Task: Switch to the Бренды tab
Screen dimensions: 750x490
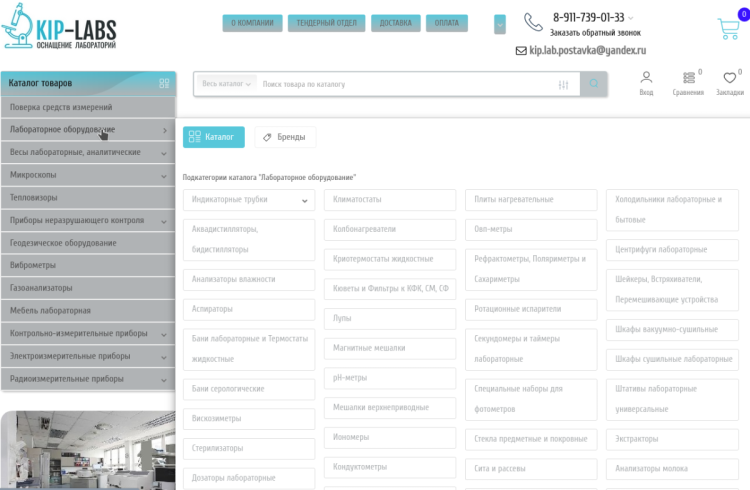Action: tap(284, 137)
